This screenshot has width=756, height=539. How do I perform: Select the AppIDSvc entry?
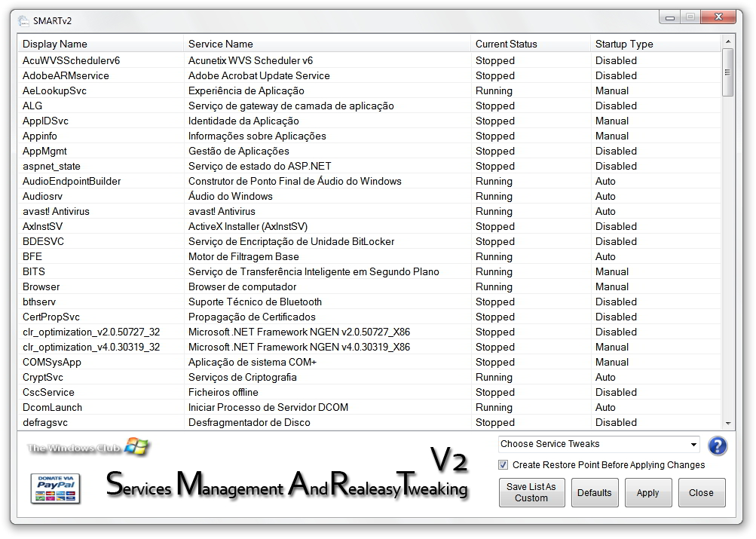[x=369, y=121]
